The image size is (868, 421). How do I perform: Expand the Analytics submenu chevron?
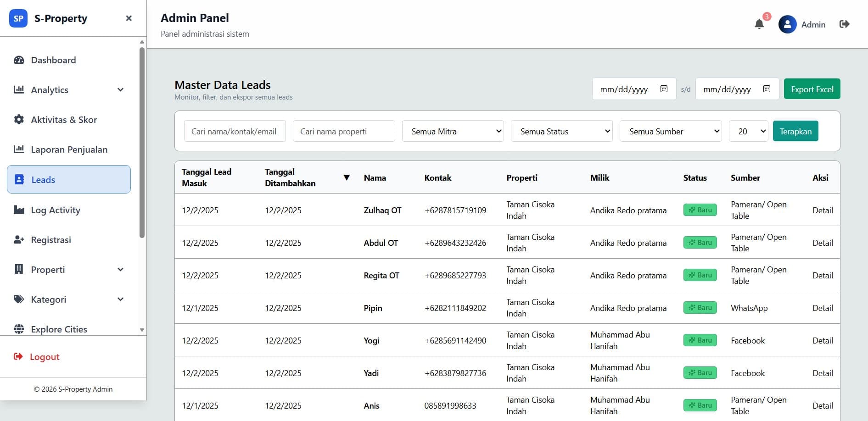click(x=120, y=90)
